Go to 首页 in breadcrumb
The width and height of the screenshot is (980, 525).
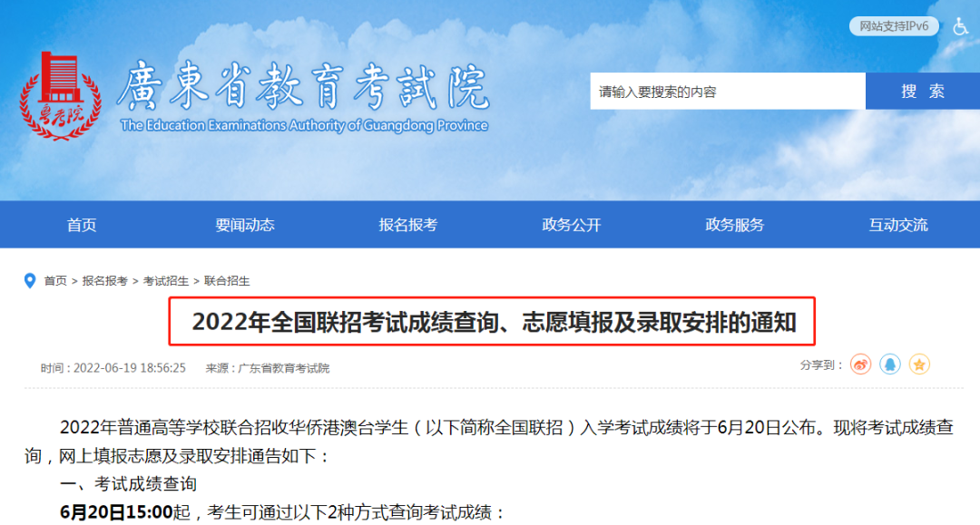point(55,281)
